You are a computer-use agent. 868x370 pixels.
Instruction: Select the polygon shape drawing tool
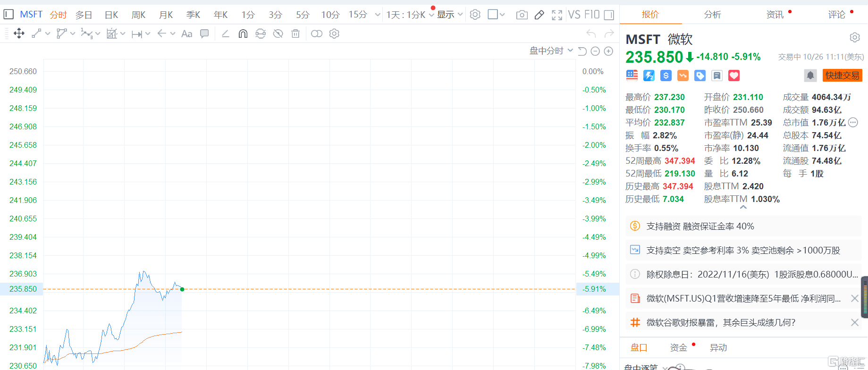[x=61, y=34]
